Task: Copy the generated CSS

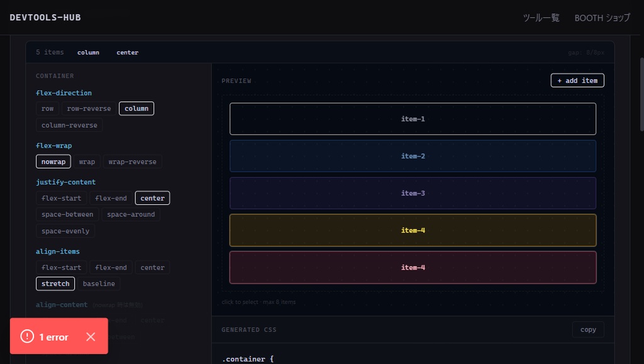Action: click(588, 329)
